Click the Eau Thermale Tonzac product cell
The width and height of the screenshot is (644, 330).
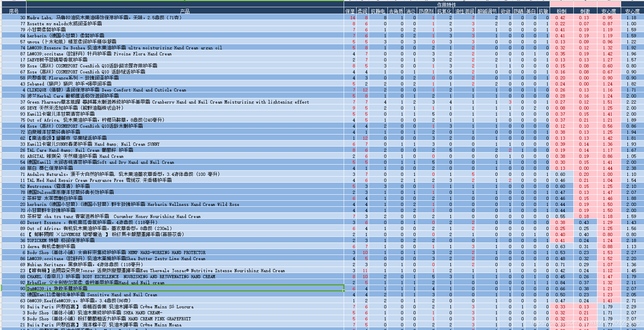coord(185,271)
